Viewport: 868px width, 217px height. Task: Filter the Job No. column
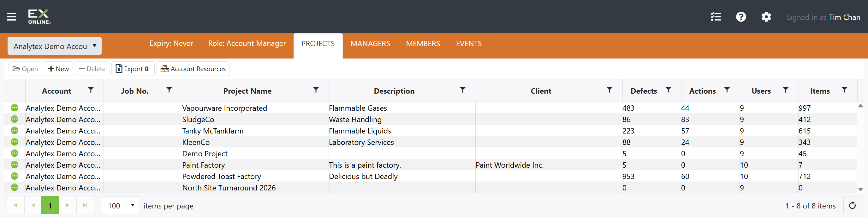pyautogui.click(x=169, y=90)
